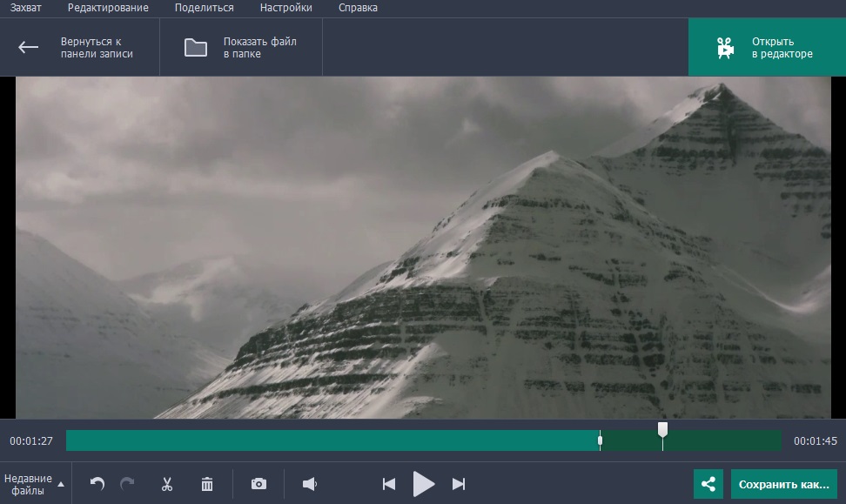Click the redo arrow icon
This screenshot has height=504, width=846.
(127, 484)
